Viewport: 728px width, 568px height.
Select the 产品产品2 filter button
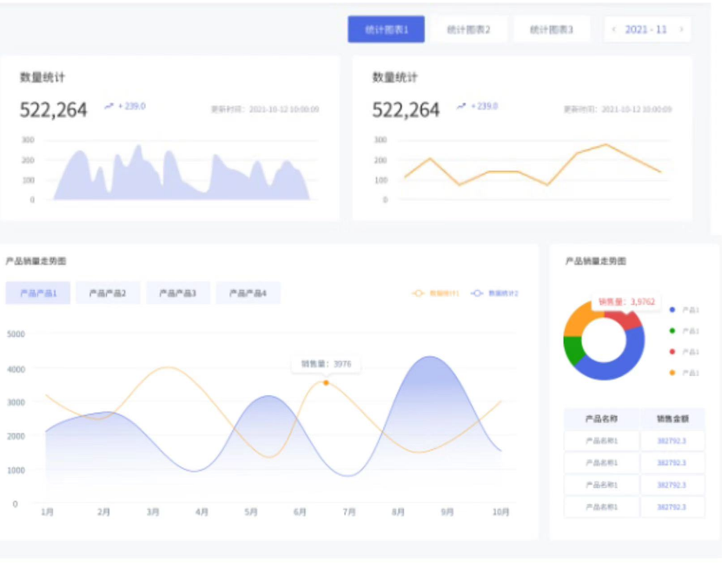pyautogui.click(x=108, y=294)
